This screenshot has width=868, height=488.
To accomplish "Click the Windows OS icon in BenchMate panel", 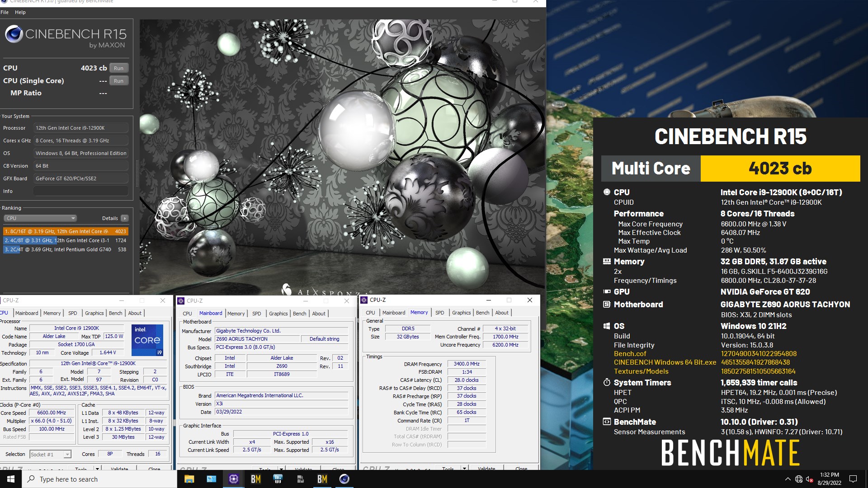I will tap(607, 326).
